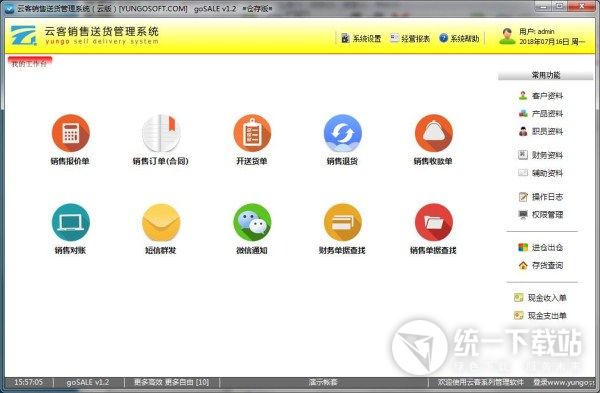
Task: Click the 15:57:05 clock in status bar
Action: click(28, 382)
